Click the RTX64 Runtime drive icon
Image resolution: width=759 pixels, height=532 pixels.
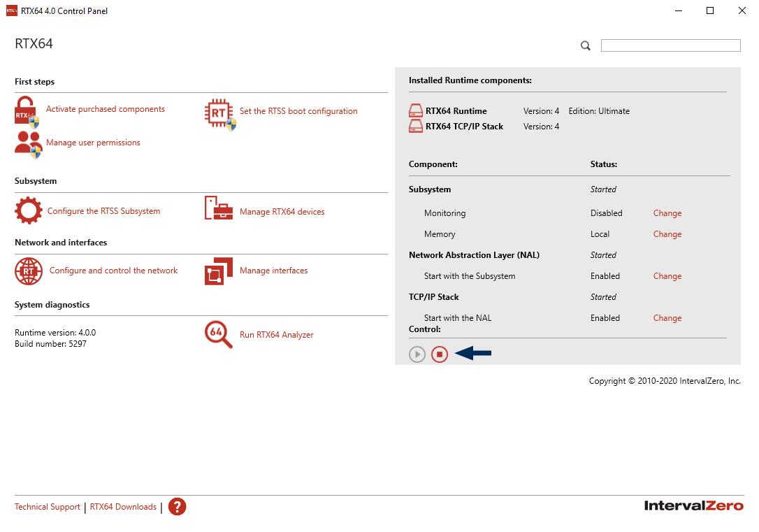click(416, 111)
